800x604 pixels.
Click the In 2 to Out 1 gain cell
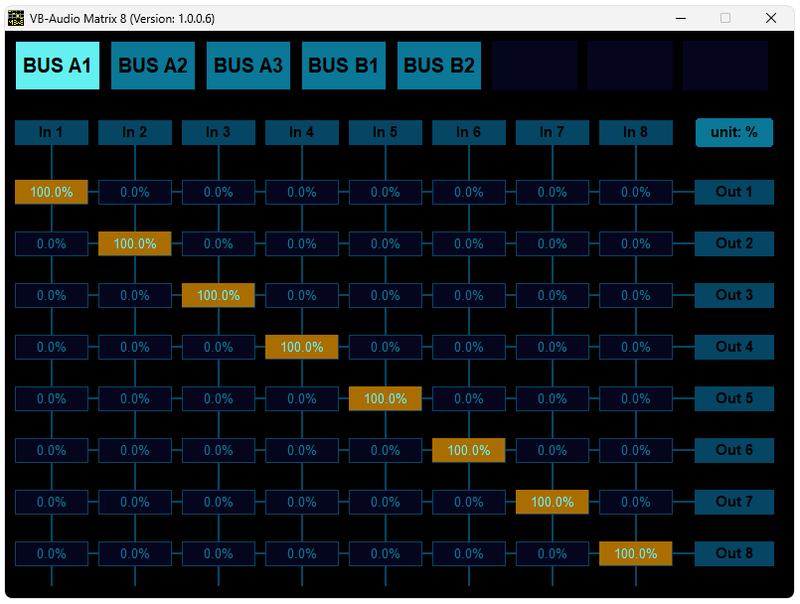(135, 192)
